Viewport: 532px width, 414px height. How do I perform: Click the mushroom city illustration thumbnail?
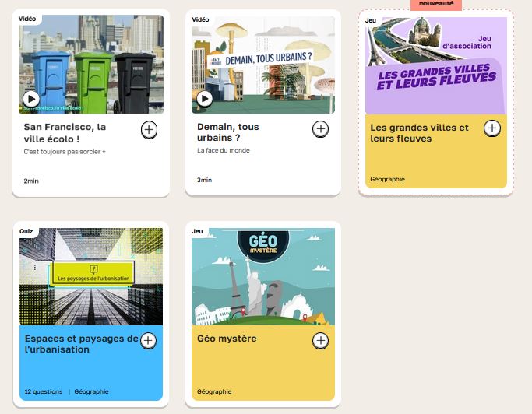263,65
